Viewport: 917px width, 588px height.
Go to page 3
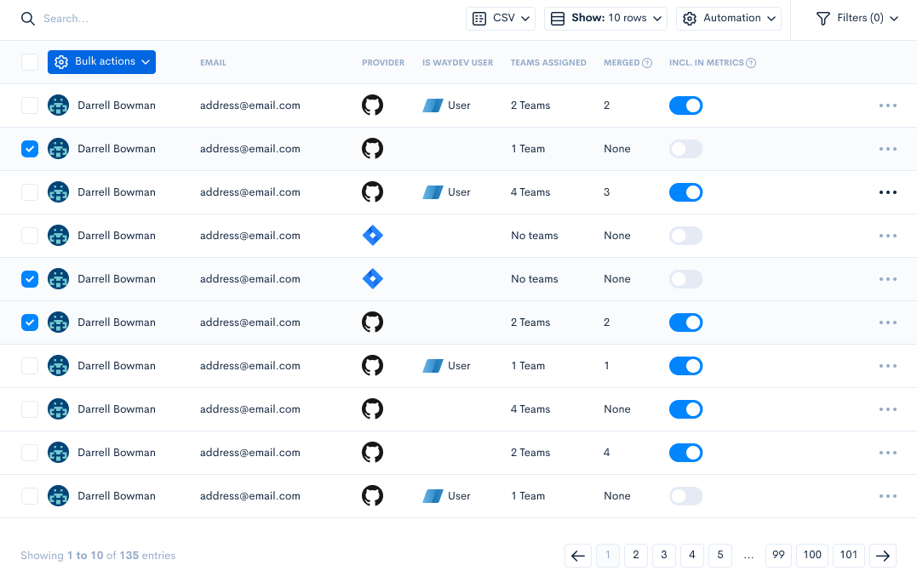(x=664, y=556)
